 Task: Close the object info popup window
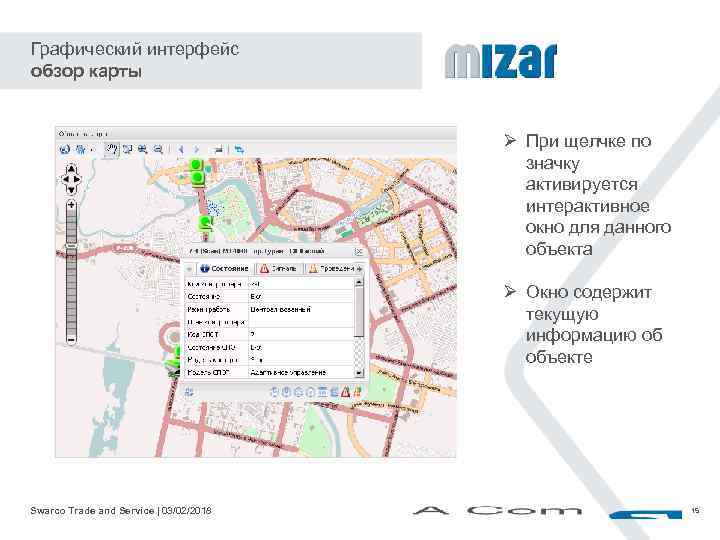359,252
